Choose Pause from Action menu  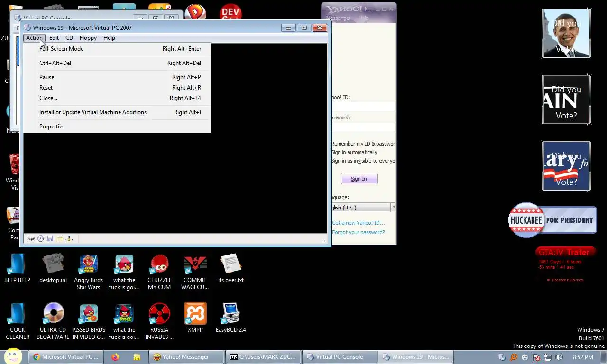pyautogui.click(x=117, y=77)
